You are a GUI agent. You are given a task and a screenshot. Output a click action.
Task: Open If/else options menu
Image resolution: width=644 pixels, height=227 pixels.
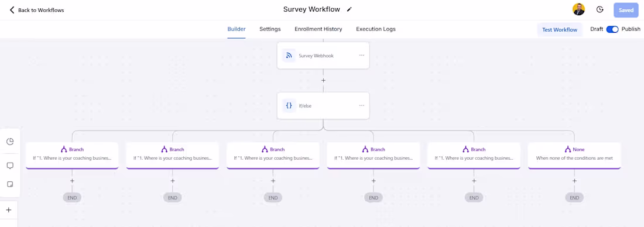pyautogui.click(x=361, y=105)
